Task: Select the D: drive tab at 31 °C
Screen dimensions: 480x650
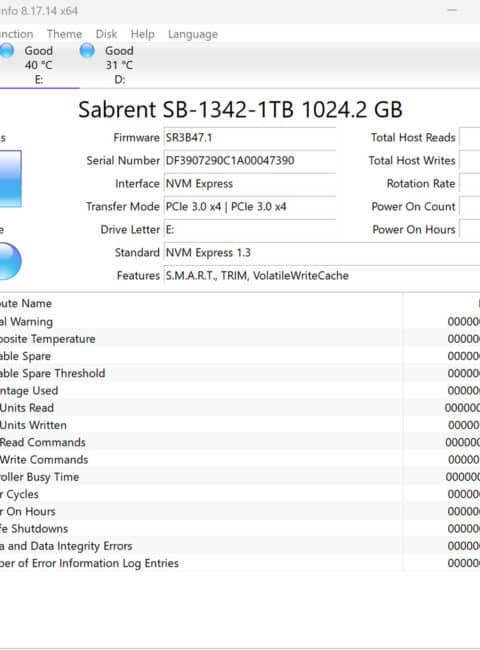Action: 119,65
